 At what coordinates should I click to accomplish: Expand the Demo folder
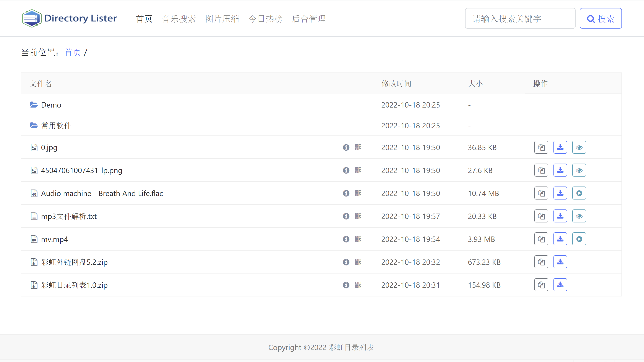point(51,105)
